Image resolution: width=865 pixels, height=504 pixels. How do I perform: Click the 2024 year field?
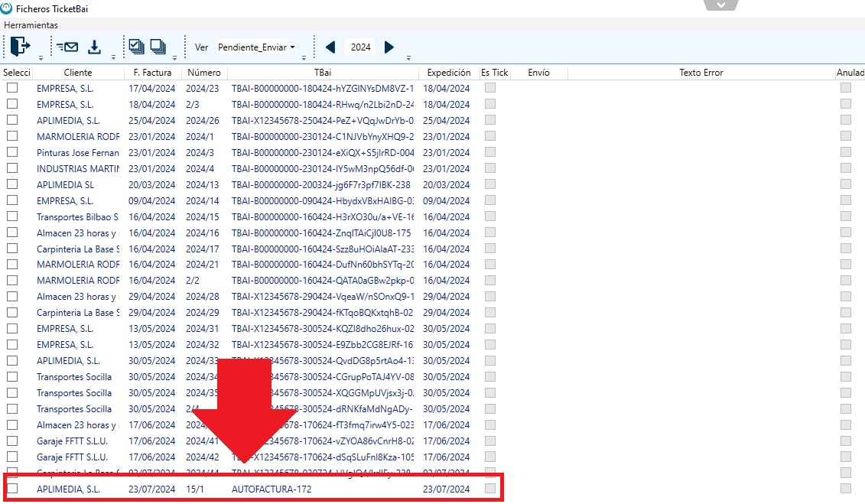click(360, 47)
